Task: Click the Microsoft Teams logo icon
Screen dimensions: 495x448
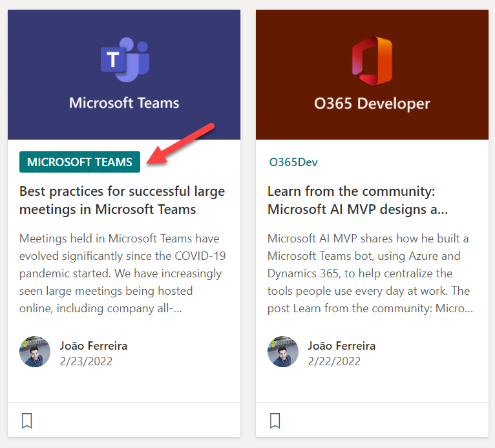Action: 123,59
